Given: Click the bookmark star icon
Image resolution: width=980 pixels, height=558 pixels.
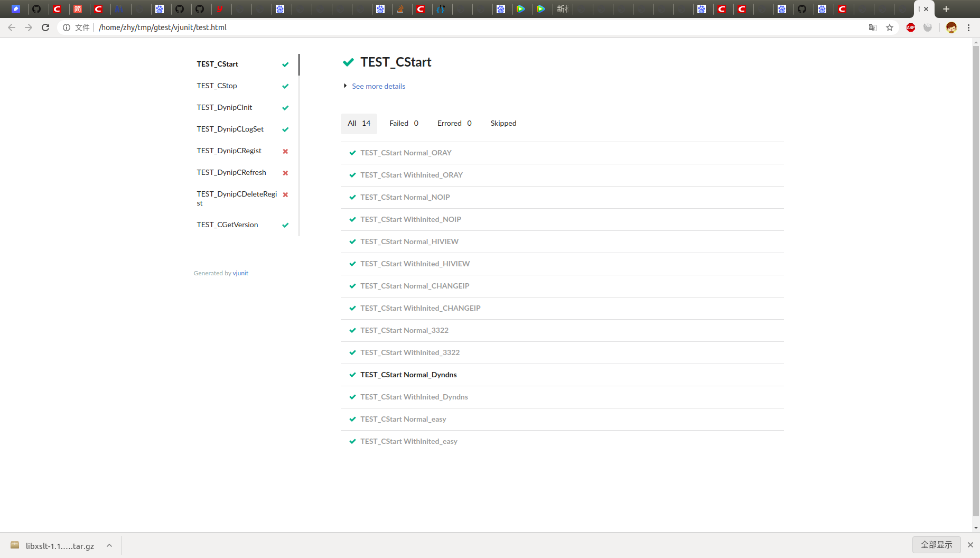Looking at the screenshot, I should [890, 27].
